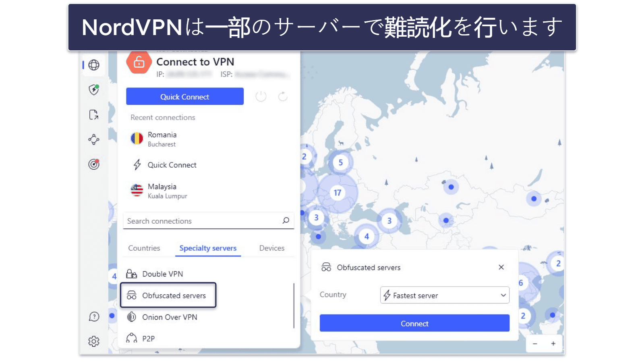The width and height of the screenshot is (644, 362).
Task: Click the P2P icon
Action: (131, 338)
